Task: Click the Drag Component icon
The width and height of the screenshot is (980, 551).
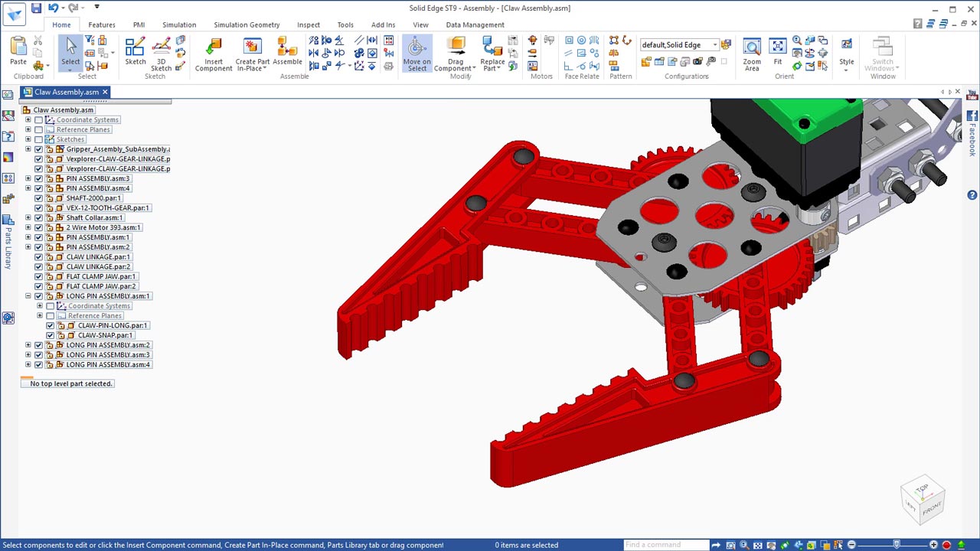Action: click(x=456, y=54)
